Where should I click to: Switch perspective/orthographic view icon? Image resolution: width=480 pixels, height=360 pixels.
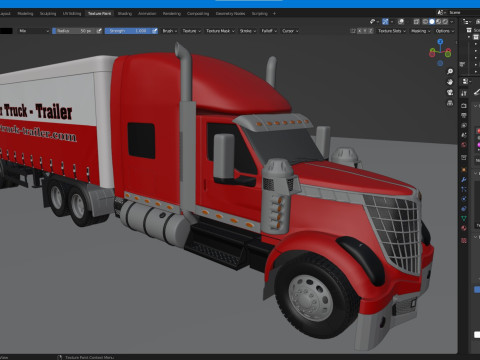tap(450, 103)
